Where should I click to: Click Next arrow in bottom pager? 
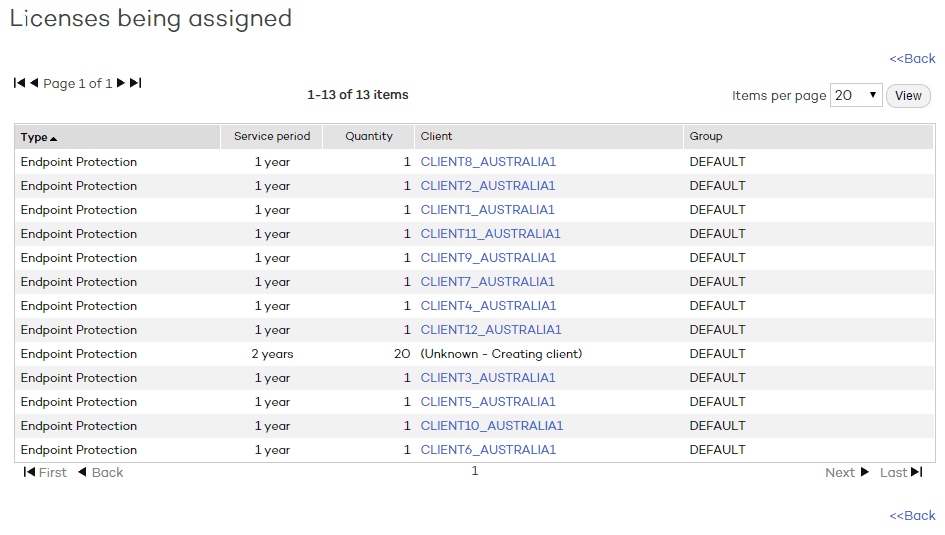tap(847, 472)
